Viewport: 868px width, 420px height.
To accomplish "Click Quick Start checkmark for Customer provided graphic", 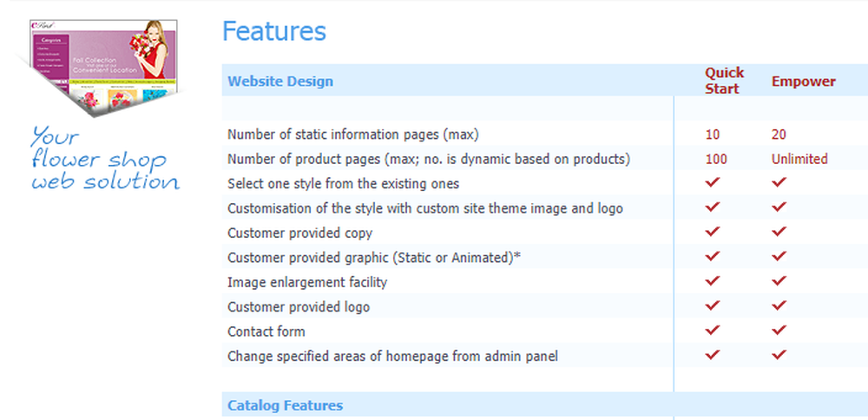I will [x=713, y=256].
